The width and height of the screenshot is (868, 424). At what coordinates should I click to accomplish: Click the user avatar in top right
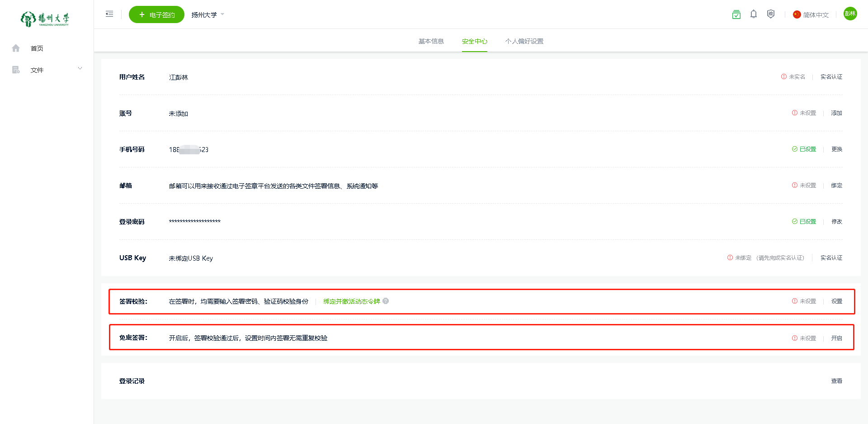[x=850, y=14]
